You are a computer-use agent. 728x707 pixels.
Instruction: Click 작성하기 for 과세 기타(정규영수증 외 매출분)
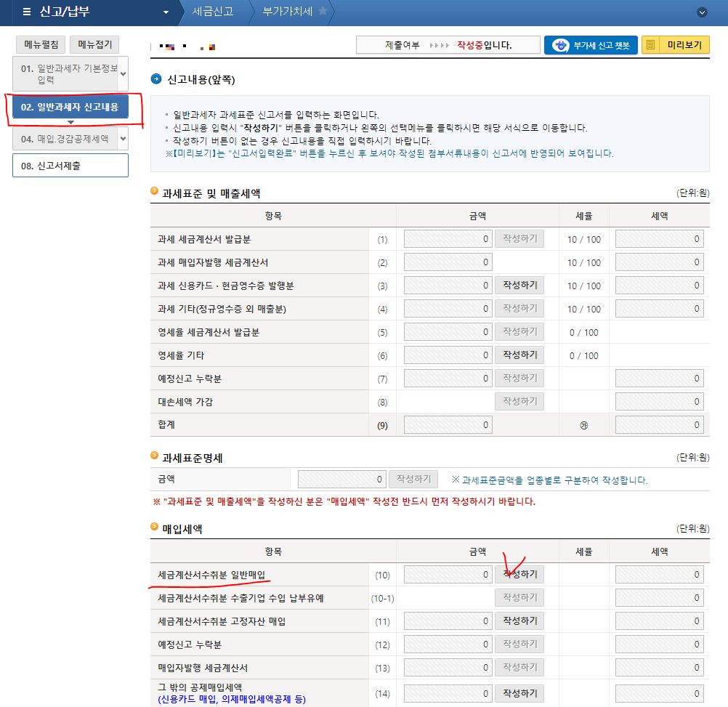pos(519,308)
